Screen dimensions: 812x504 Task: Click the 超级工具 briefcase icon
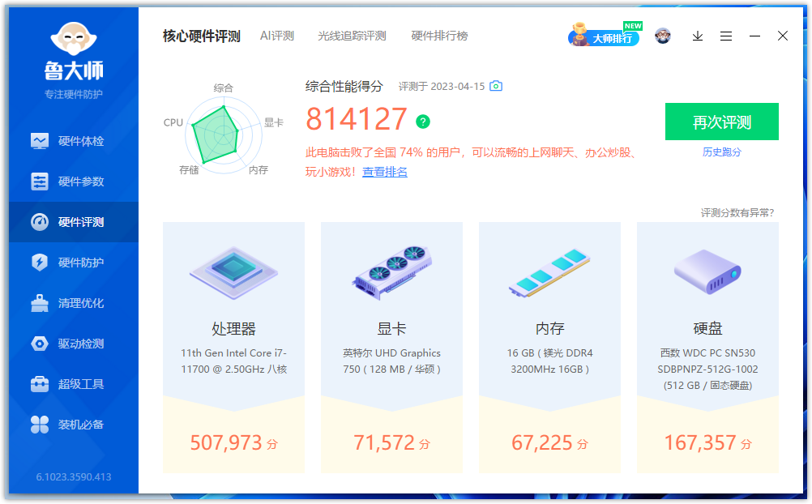pyautogui.click(x=40, y=384)
